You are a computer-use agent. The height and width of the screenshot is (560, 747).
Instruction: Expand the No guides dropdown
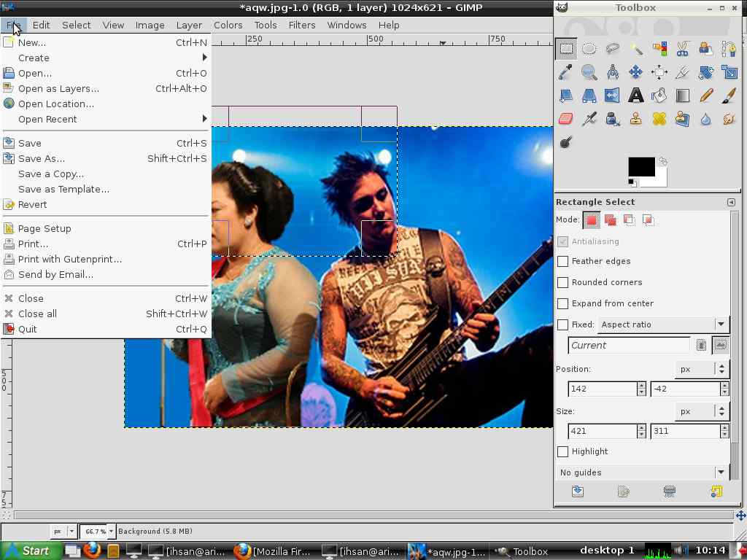(x=643, y=472)
